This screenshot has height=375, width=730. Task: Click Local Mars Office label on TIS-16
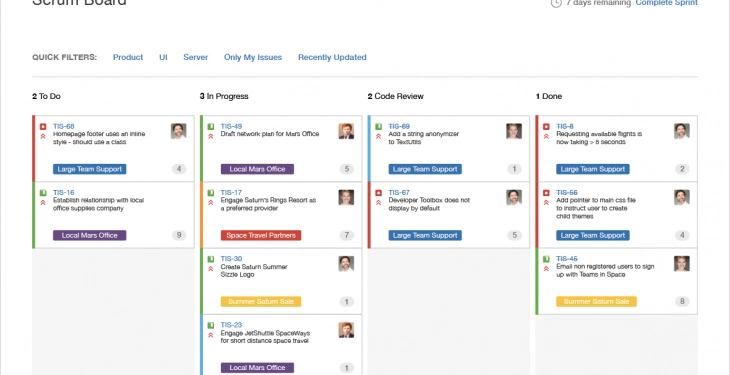pyautogui.click(x=89, y=235)
